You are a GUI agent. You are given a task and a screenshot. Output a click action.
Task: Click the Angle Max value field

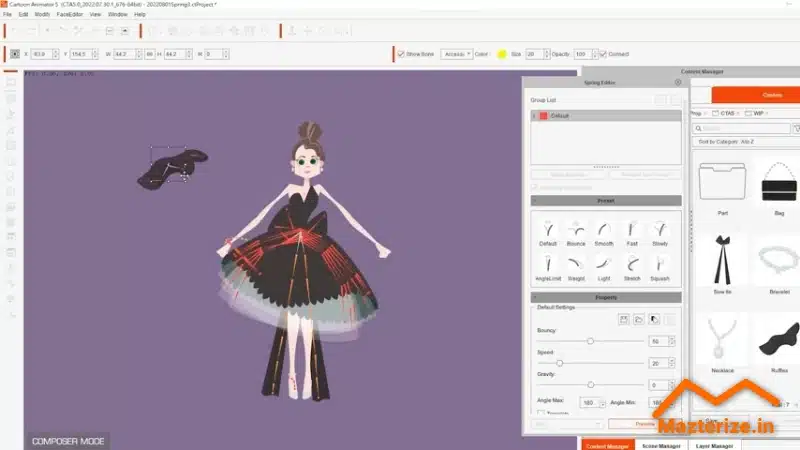(589, 403)
